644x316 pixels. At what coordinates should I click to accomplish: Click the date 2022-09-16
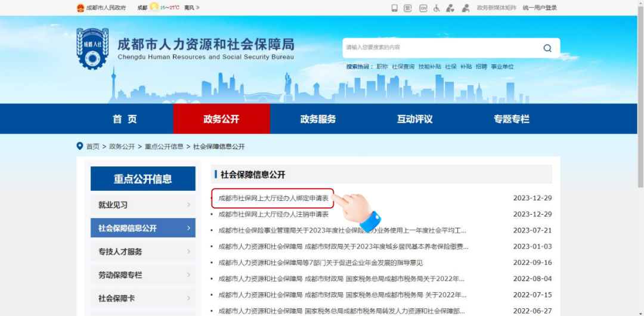532,262
